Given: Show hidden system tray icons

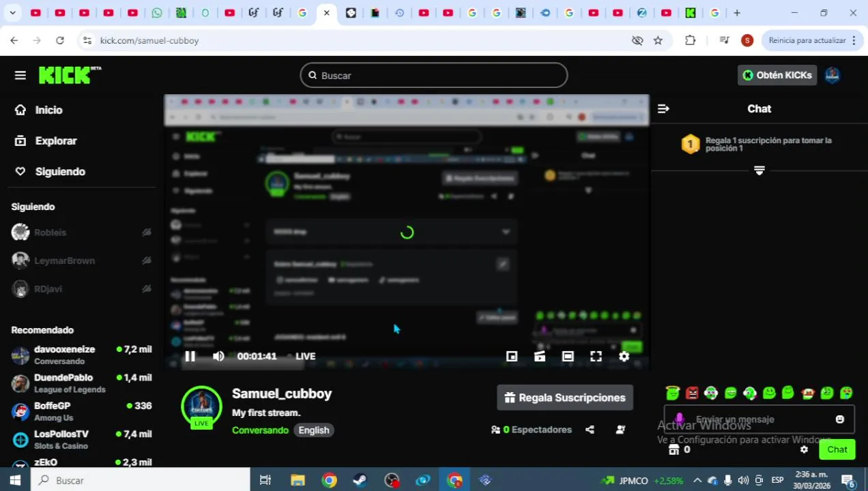Looking at the screenshot, I should click(697, 480).
